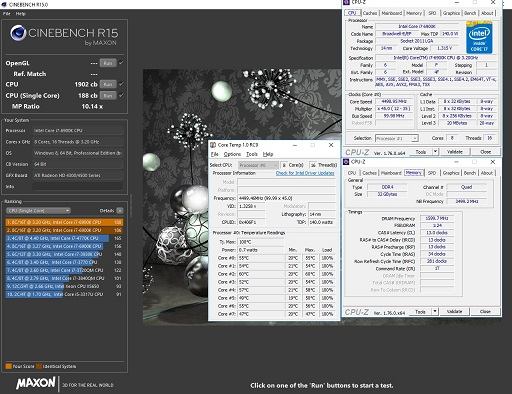Expand Tools dropdown arrow in lower CPU-Z
Image resolution: width=512 pixels, height=394 pixels.
pyautogui.click(x=435, y=312)
